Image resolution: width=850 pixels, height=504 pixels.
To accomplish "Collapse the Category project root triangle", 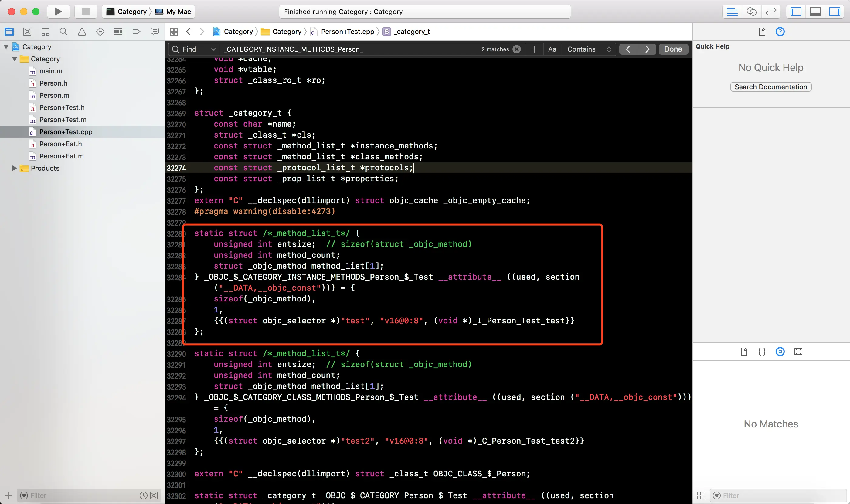I will point(6,46).
